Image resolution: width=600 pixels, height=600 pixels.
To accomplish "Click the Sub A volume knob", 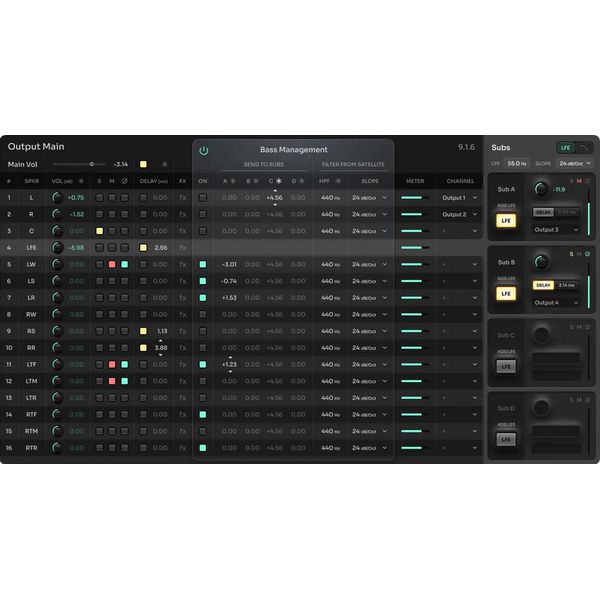I will pyautogui.click(x=542, y=188).
